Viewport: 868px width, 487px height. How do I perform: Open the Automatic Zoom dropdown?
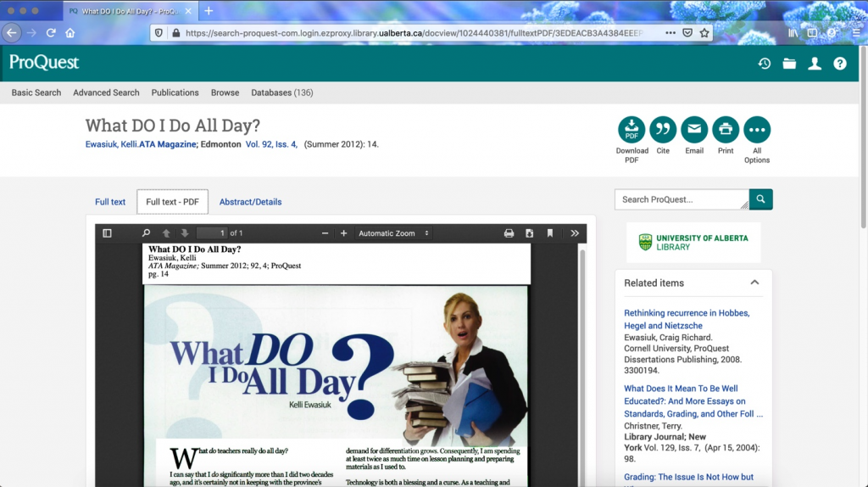click(393, 233)
